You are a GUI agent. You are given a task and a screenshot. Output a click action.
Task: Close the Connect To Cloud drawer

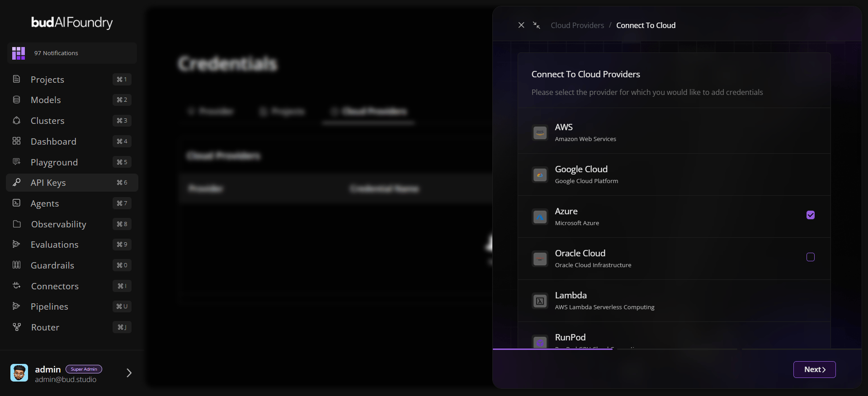pyautogui.click(x=521, y=25)
